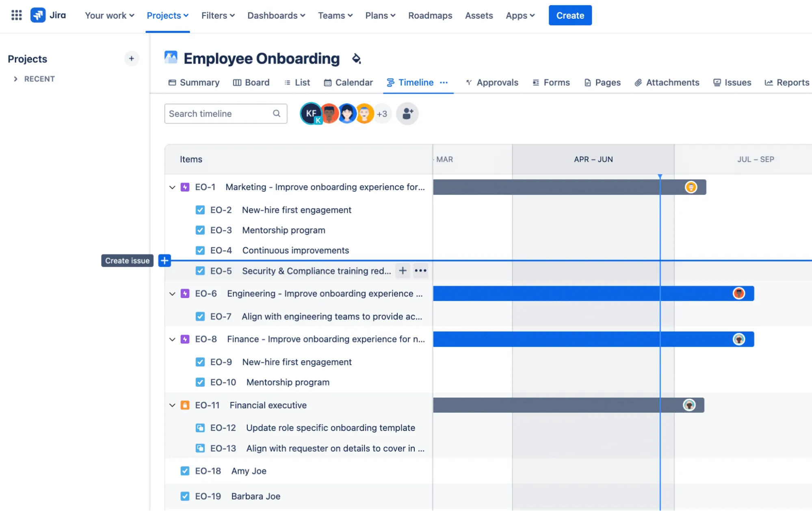
Task: Open the app switcher grid icon
Action: pos(16,15)
